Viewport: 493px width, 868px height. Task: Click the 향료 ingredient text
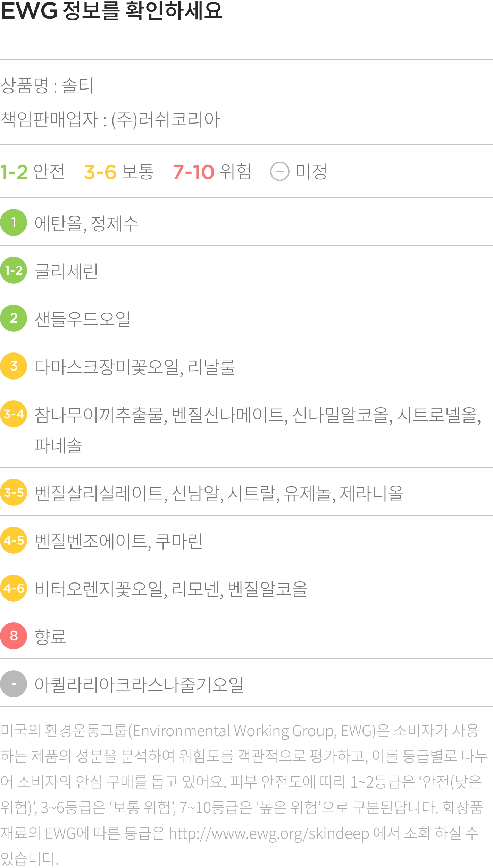pos(50,637)
